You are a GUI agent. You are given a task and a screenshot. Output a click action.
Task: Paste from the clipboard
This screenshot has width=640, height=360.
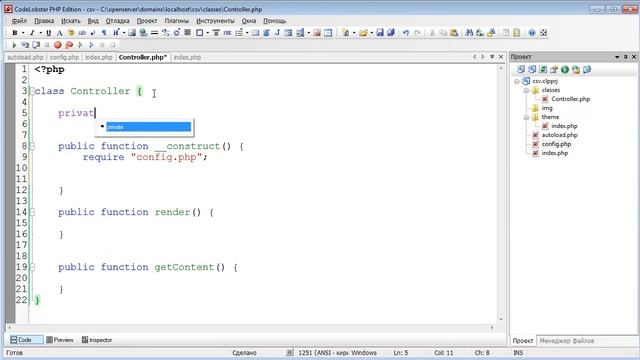454,33
